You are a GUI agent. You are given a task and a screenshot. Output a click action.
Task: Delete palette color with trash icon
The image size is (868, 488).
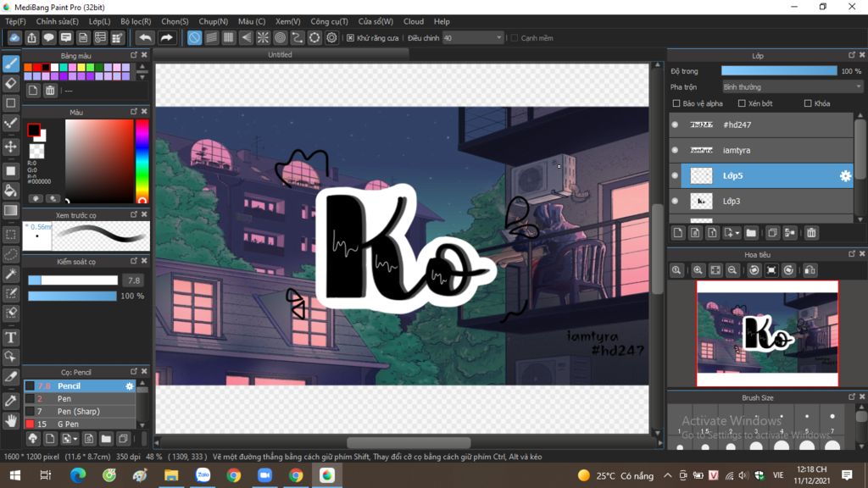[50, 90]
